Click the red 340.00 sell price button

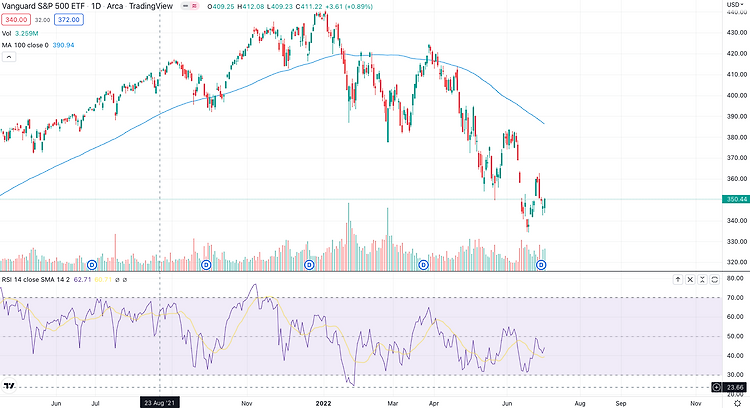[x=16, y=20]
